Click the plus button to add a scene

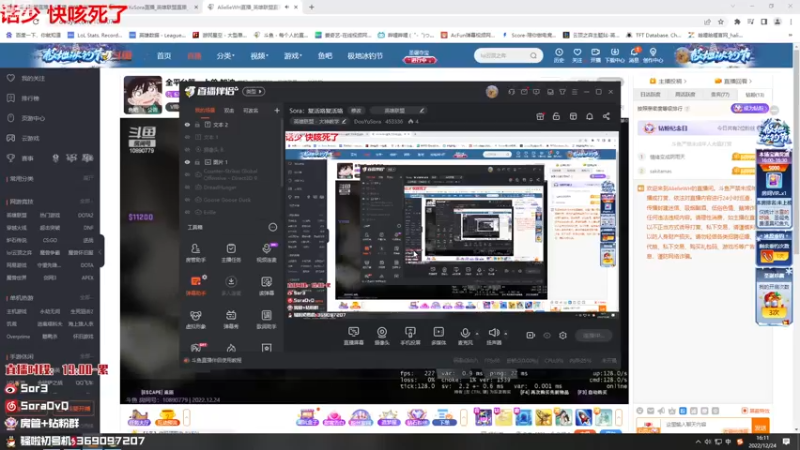[x=277, y=110]
